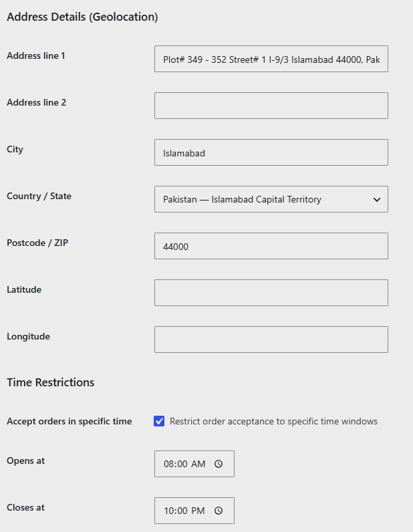This screenshot has width=413, height=532.
Task: Select the Pakistan — Islamabad Capital Territory combo box
Action: 271,199
